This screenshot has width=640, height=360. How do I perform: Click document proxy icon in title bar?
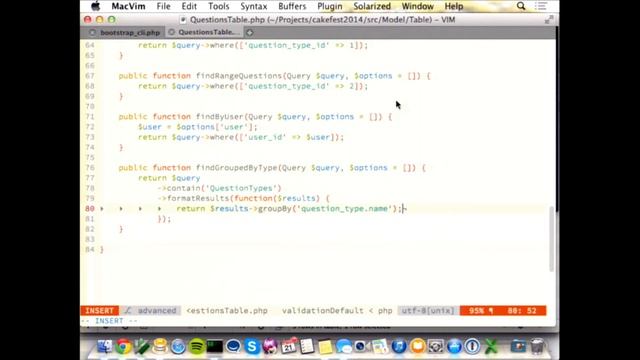click(183, 20)
